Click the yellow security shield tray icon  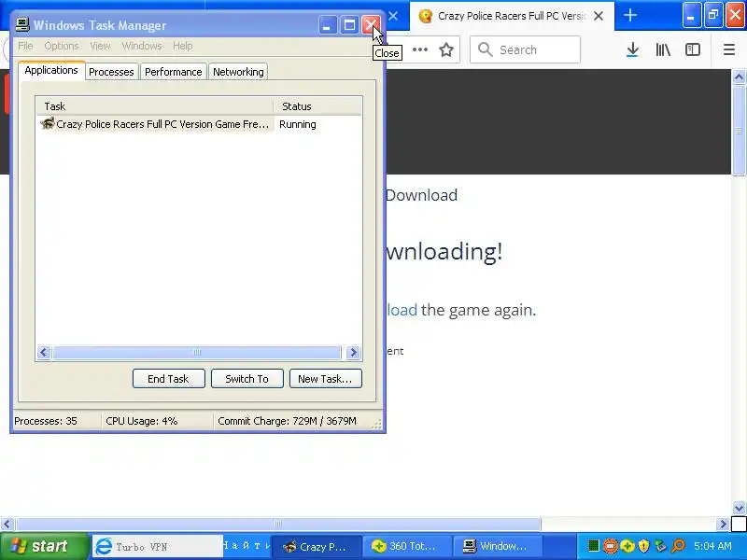pyautogui.click(x=643, y=546)
